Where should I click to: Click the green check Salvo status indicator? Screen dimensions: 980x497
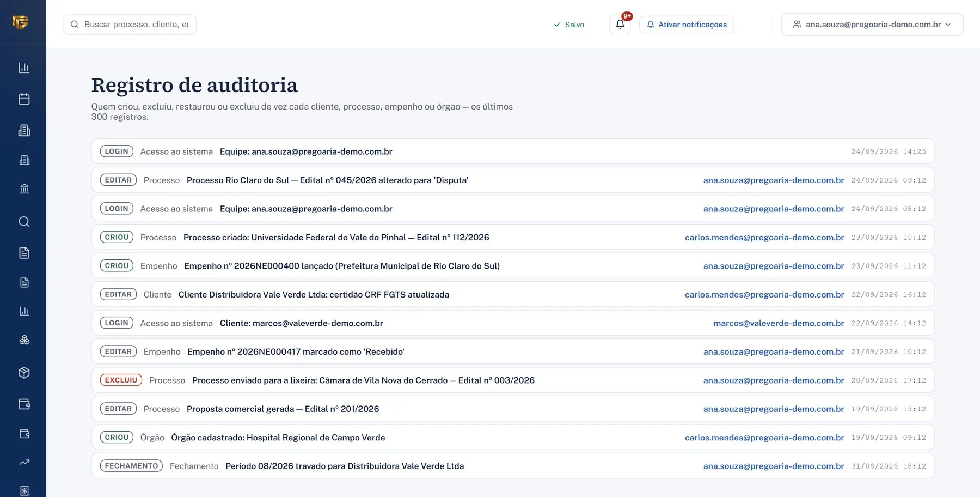[x=569, y=25]
